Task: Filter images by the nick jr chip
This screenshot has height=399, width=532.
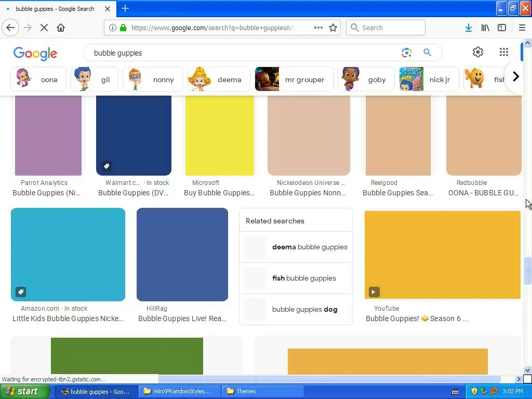Action: 429,79
